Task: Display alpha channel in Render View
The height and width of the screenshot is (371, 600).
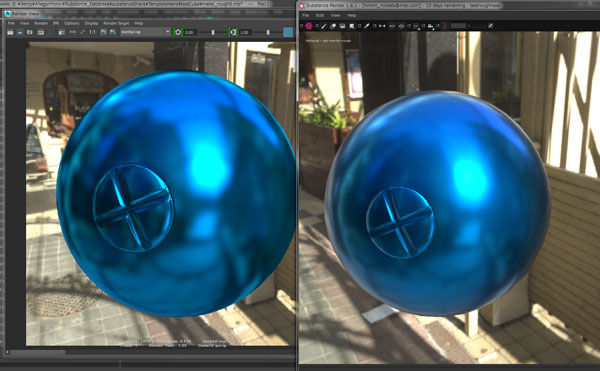Action: pos(82,33)
